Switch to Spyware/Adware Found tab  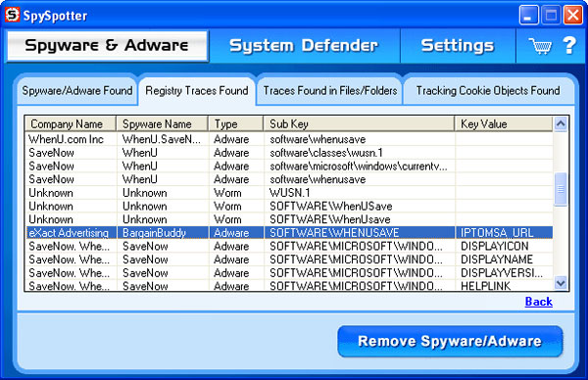tap(77, 91)
